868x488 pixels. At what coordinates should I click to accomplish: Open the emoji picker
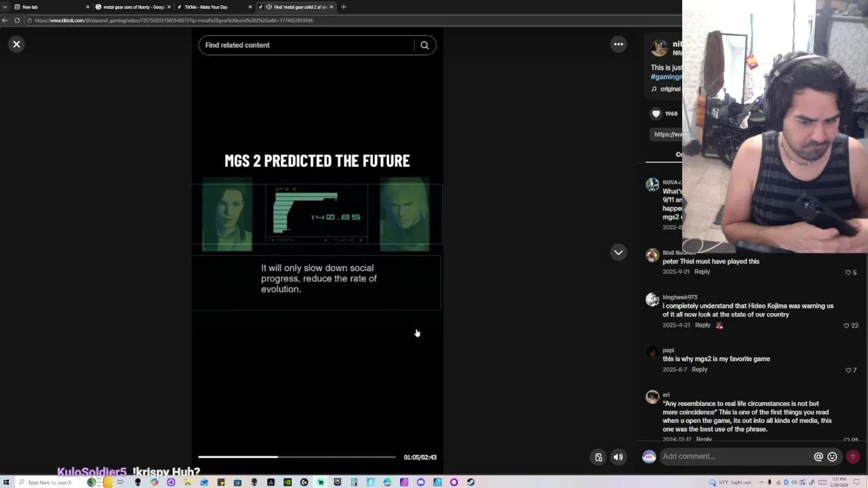tap(833, 457)
